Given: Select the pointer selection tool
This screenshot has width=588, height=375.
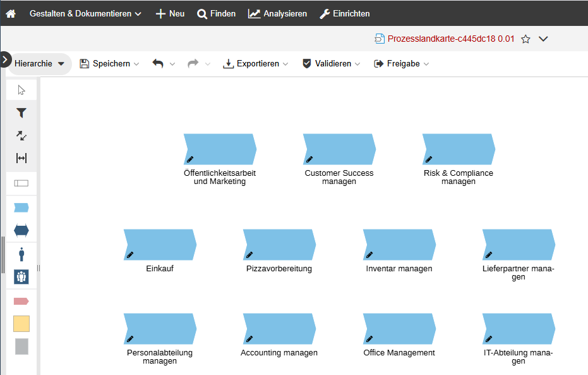Looking at the screenshot, I should (x=21, y=90).
